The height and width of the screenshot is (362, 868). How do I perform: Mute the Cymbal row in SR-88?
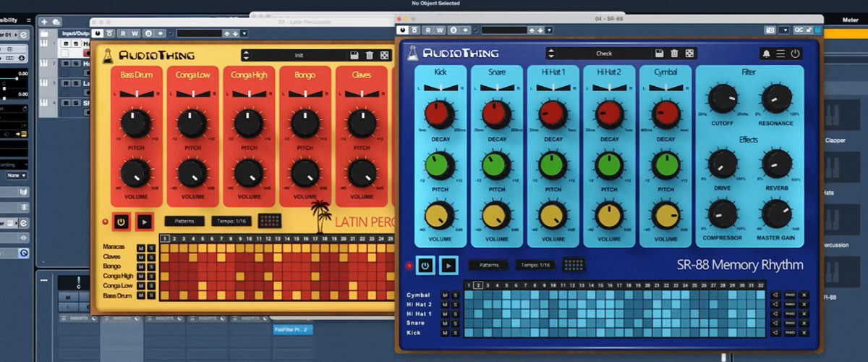point(446,295)
